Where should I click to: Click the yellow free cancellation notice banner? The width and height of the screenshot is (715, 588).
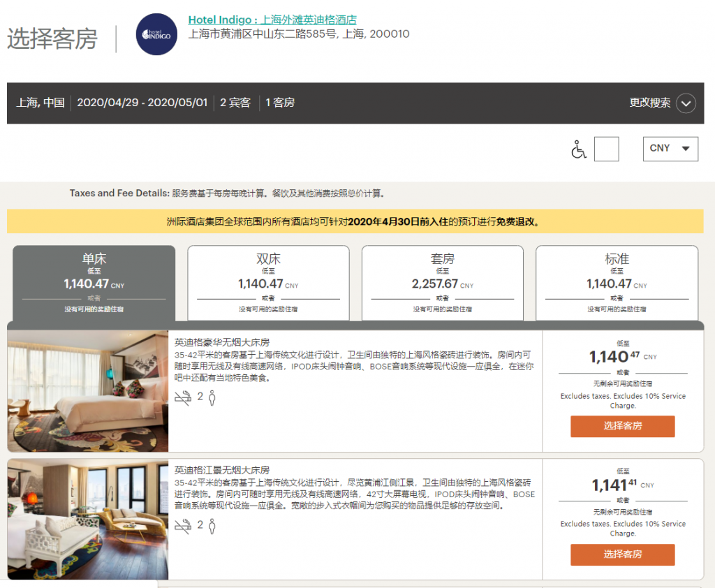tap(355, 221)
